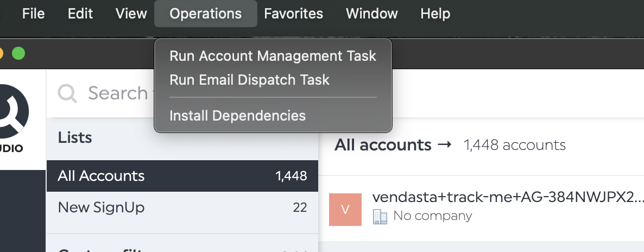Choose Run Account Management Task
The image size is (644, 252).
coord(273,56)
